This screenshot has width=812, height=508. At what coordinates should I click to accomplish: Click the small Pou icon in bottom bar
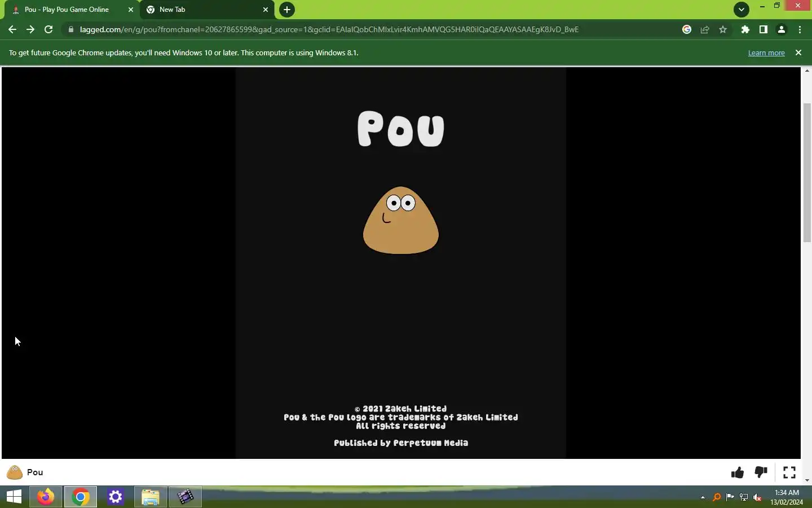(x=15, y=472)
